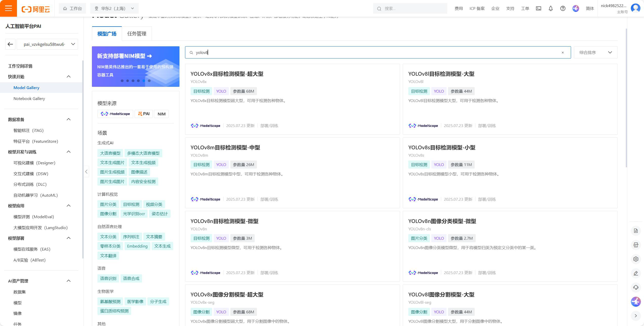
Task: Open the region selector 华东2（上海）
Action: coord(114,8)
